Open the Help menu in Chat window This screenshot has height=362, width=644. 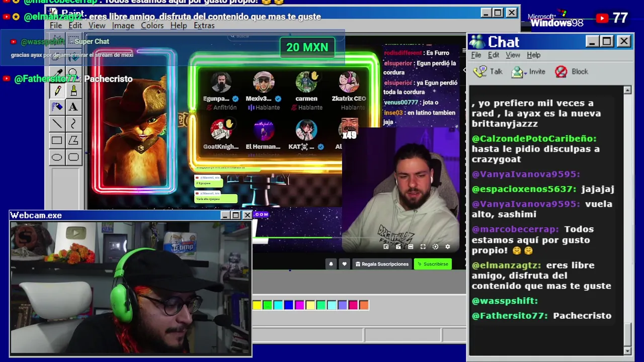pyautogui.click(x=533, y=55)
